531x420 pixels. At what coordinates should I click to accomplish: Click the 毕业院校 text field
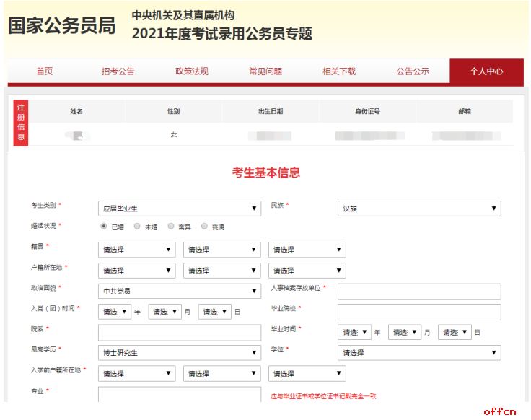[418, 312]
